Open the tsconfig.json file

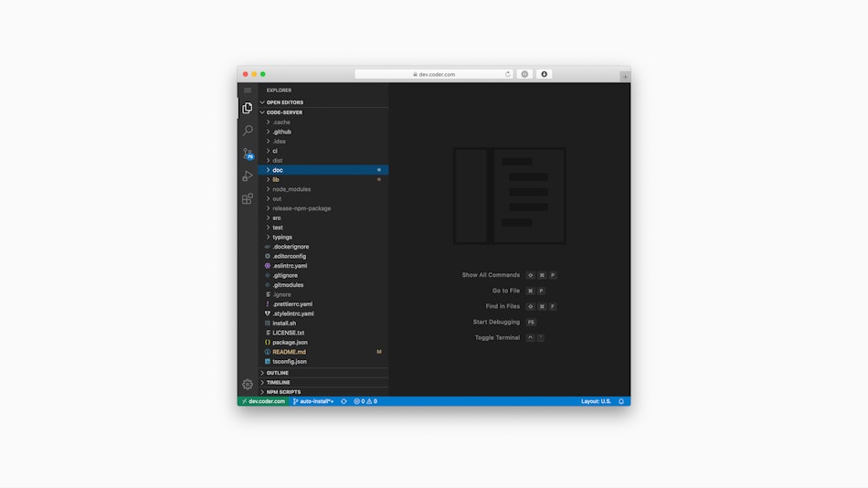coord(323,362)
